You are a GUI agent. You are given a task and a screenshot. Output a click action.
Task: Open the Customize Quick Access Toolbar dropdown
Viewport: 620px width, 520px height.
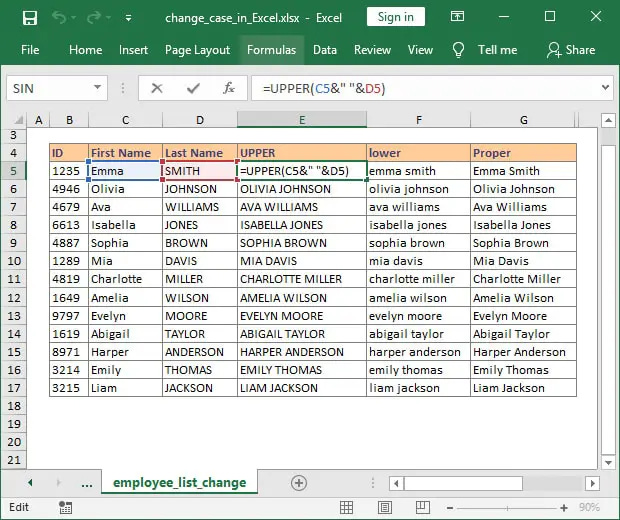(128, 18)
